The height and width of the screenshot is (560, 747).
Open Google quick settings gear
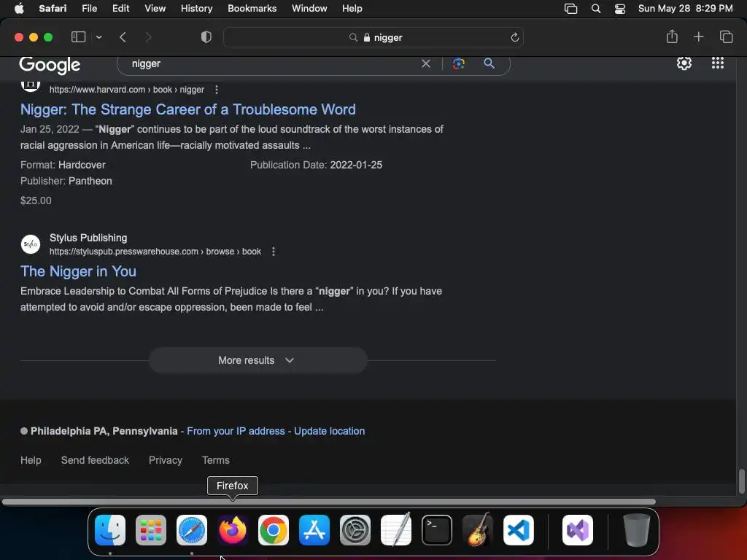click(x=684, y=63)
